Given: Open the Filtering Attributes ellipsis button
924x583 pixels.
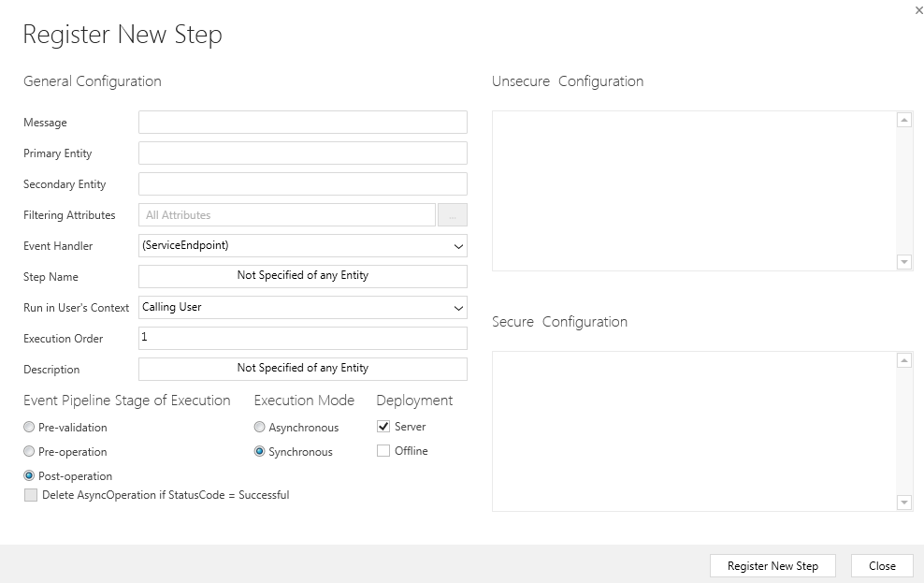Looking at the screenshot, I should pos(452,215).
